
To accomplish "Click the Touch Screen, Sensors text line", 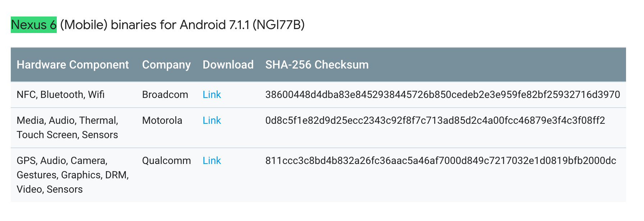I will coord(67,135).
